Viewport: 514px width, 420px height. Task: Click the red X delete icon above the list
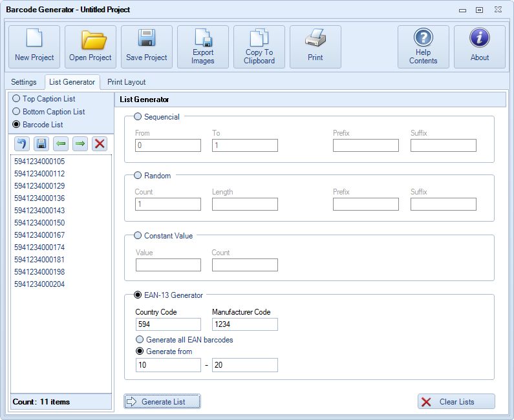(x=100, y=143)
